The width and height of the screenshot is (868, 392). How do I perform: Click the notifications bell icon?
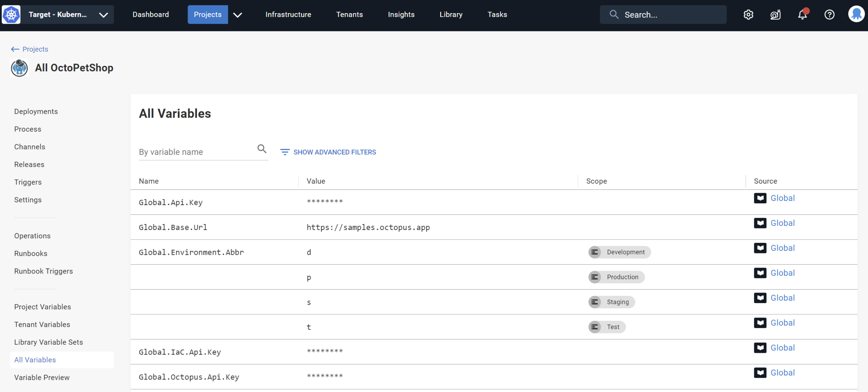(802, 15)
